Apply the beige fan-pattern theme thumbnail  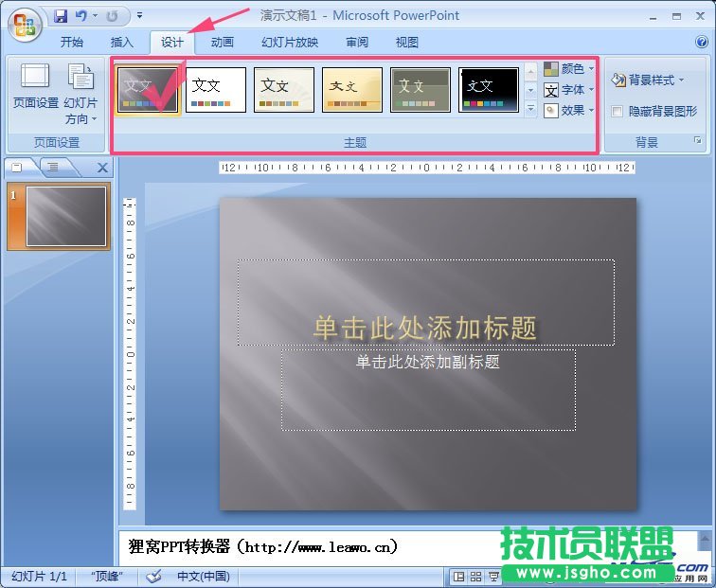[x=284, y=90]
